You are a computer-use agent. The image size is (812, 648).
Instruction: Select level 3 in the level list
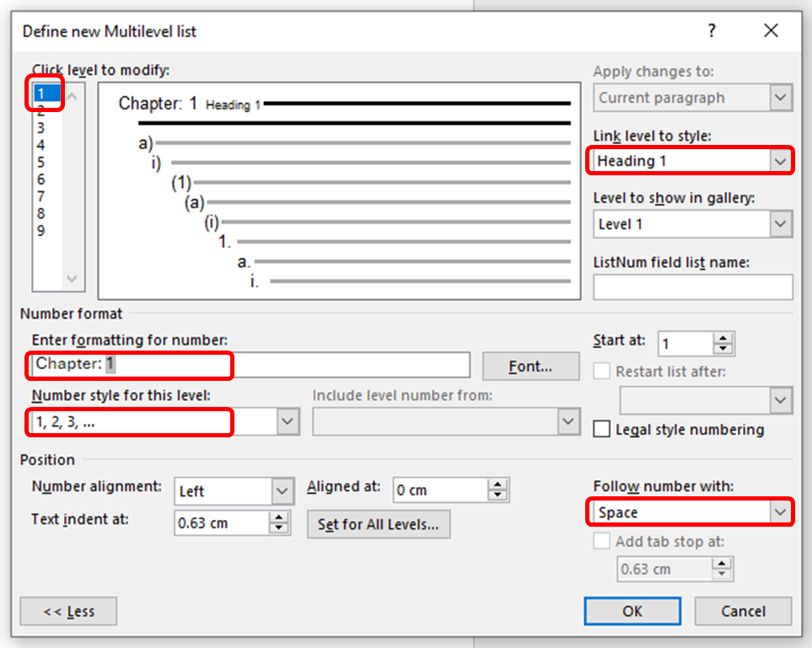point(40,128)
